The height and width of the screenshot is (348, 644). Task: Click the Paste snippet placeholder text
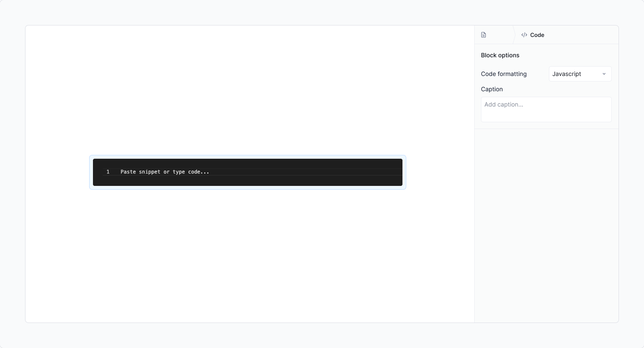tap(165, 172)
